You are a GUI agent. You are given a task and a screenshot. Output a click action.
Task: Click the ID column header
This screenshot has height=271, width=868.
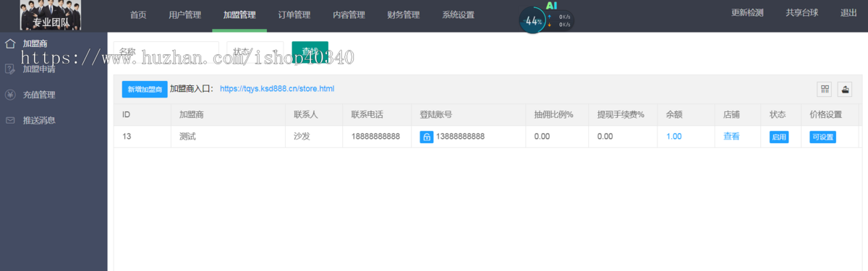pyautogui.click(x=127, y=115)
